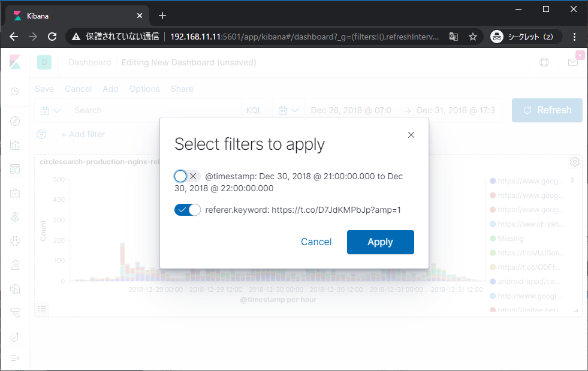Open the Share menu item
Screen dimensions: 588x371
click(182, 89)
